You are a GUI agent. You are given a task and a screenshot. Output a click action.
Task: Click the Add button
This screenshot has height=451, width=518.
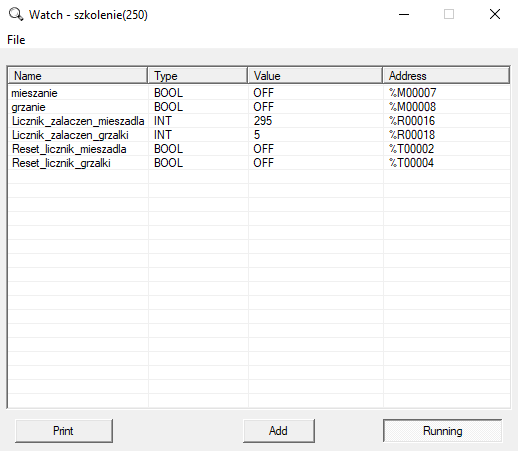(279, 431)
